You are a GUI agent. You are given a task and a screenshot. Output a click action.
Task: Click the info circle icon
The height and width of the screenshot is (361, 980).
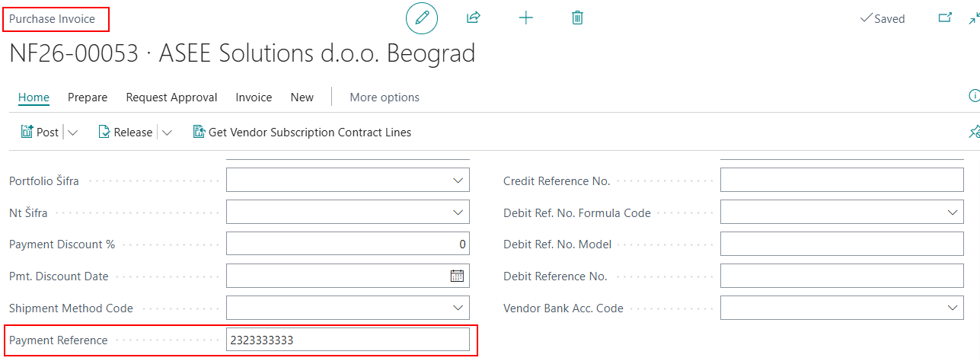tap(974, 96)
